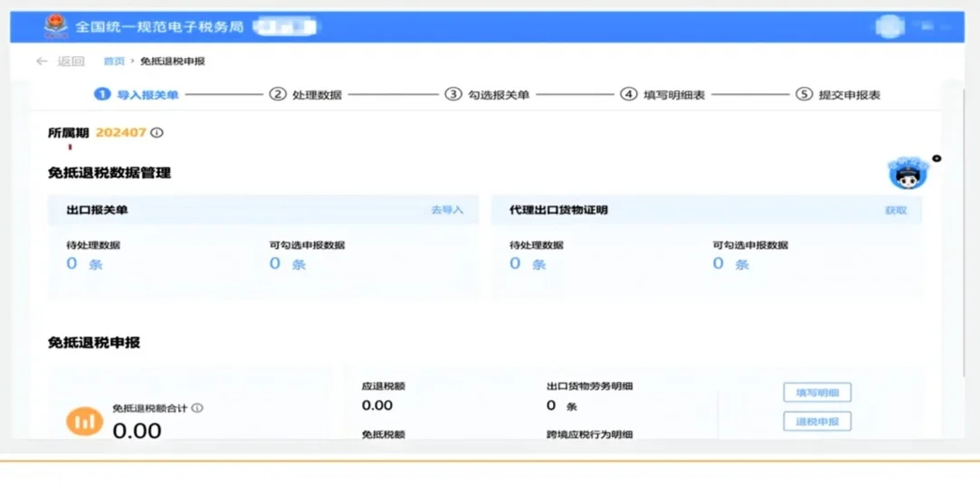Screen dimensions: 980x504
Task: Click 待处理数据 count under 代理出口货物证明
Action: (528, 264)
